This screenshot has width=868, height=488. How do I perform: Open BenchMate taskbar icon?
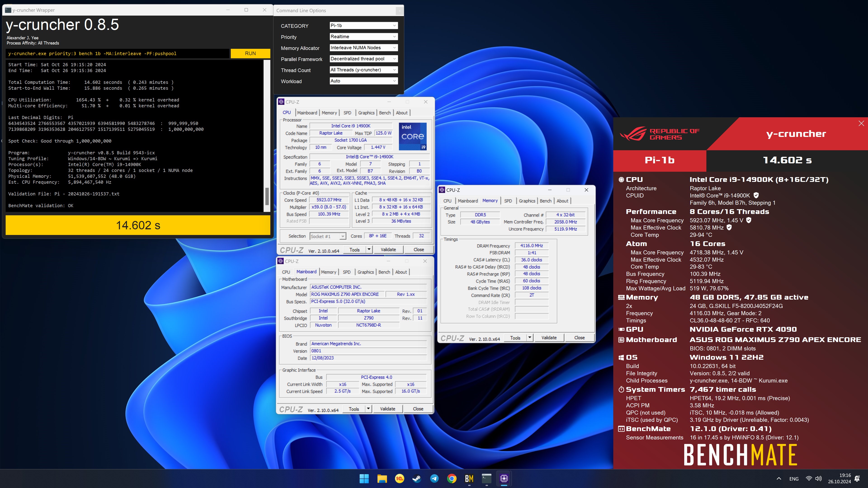click(469, 479)
